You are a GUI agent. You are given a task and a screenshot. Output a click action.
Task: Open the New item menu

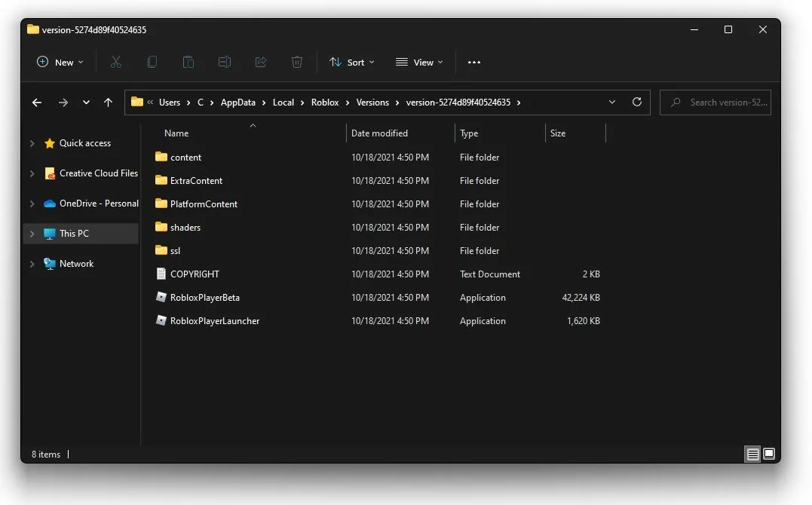coord(60,62)
